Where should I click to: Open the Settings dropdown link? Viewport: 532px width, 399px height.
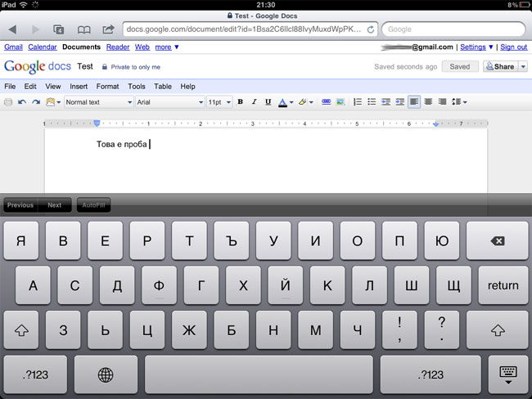tap(476, 47)
